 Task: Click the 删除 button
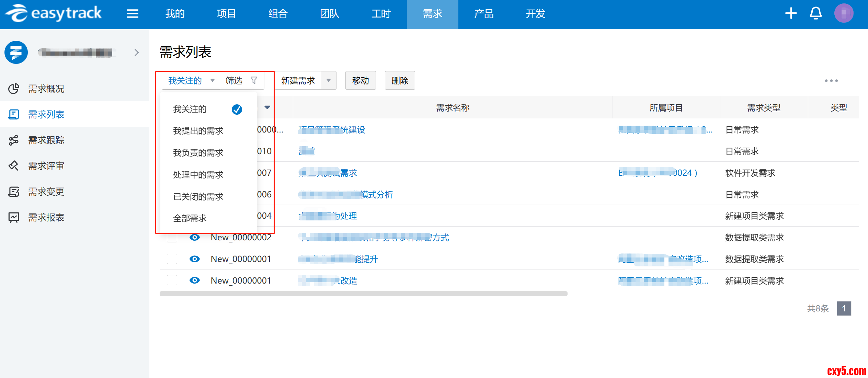pos(400,80)
